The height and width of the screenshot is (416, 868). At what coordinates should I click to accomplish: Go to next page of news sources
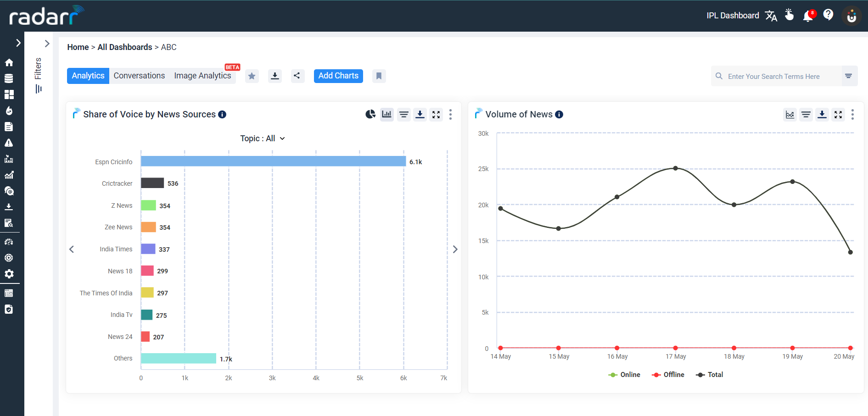click(455, 249)
